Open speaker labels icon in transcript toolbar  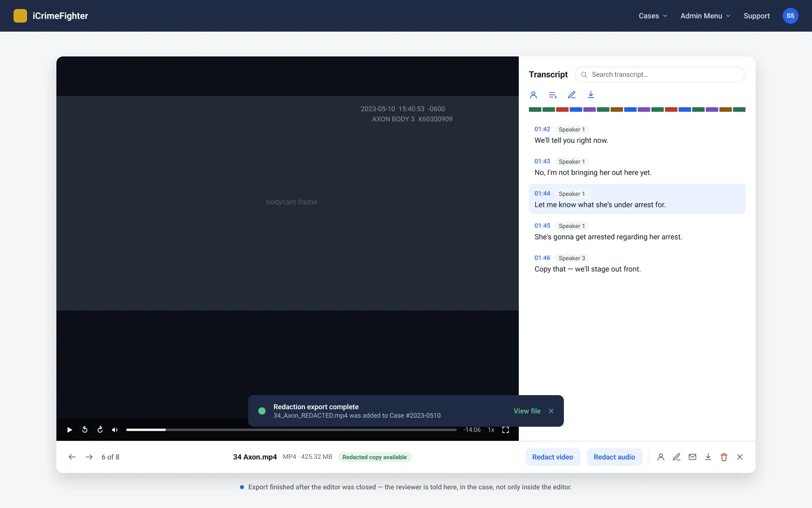[x=533, y=95]
